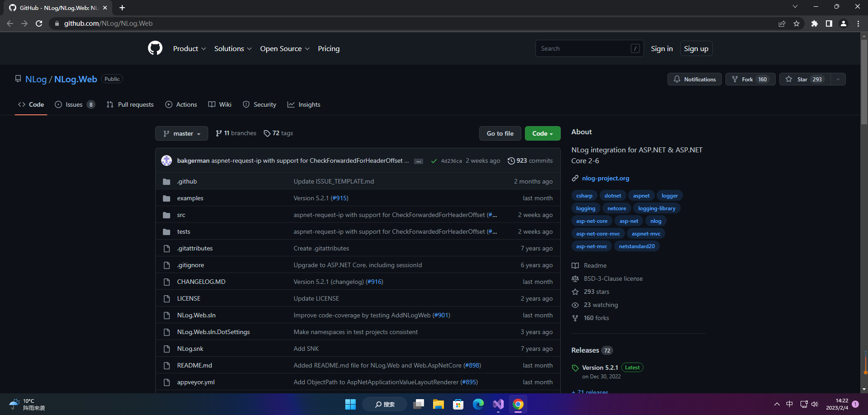The image size is (868, 415).
Task: Open appveyor.yml file
Action: pos(196,382)
